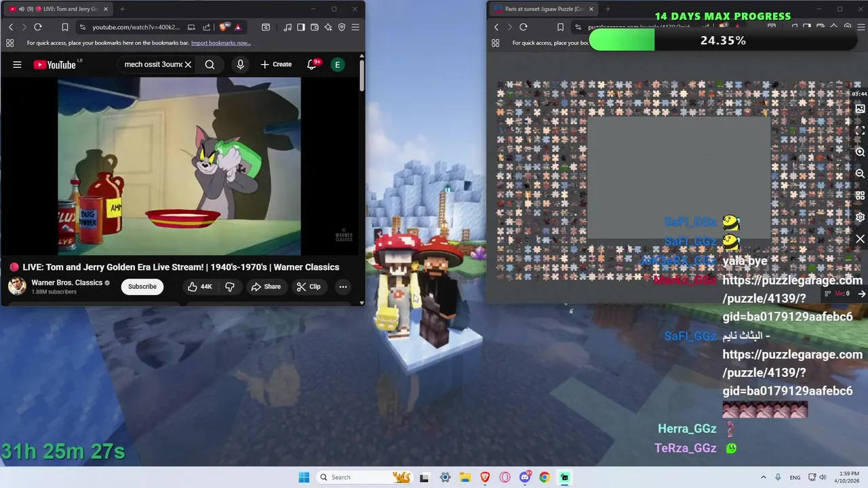Viewport: 868px width, 488px height.
Task: Toggle sidebar panel in YouTube browser window
Action: click(301, 27)
